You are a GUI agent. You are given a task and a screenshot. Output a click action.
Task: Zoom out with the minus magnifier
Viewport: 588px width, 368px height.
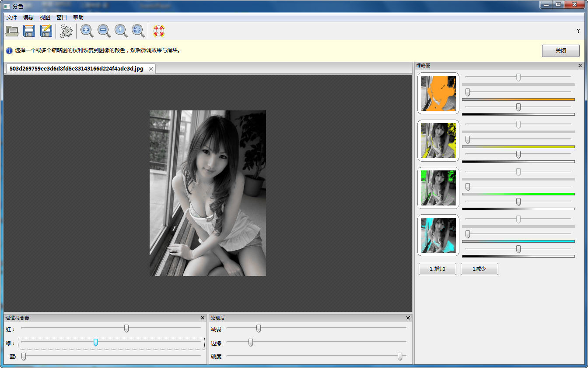pos(104,31)
